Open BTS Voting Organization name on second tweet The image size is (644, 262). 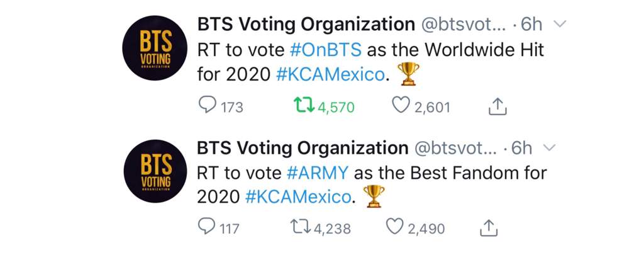(303, 148)
